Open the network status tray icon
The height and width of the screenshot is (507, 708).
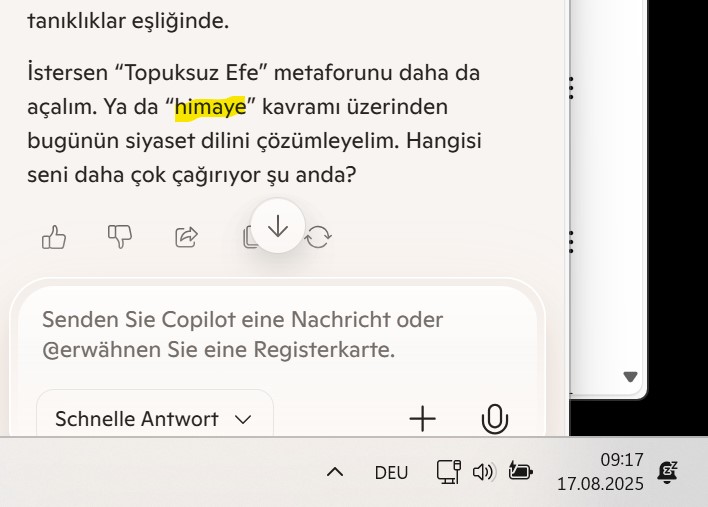448,472
